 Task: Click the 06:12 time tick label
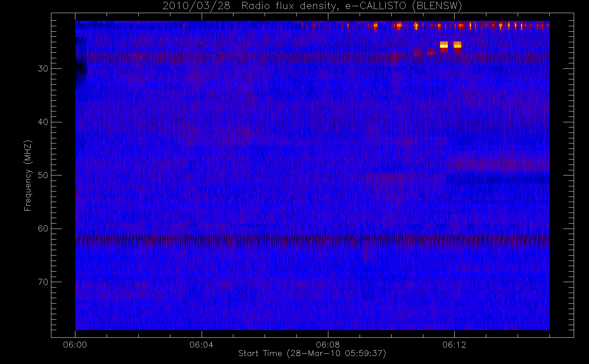click(x=454, y=345)
